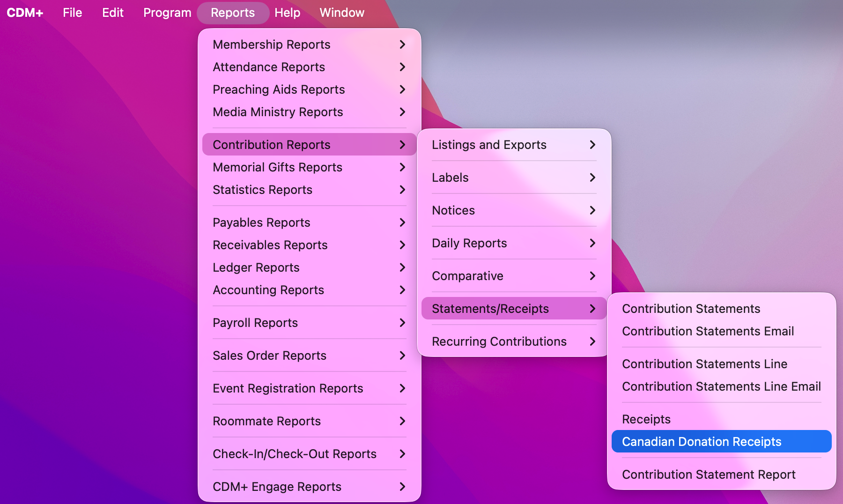Choose Contribution Statements Line report
Screen dimensions: 843x504
[721, 364]
